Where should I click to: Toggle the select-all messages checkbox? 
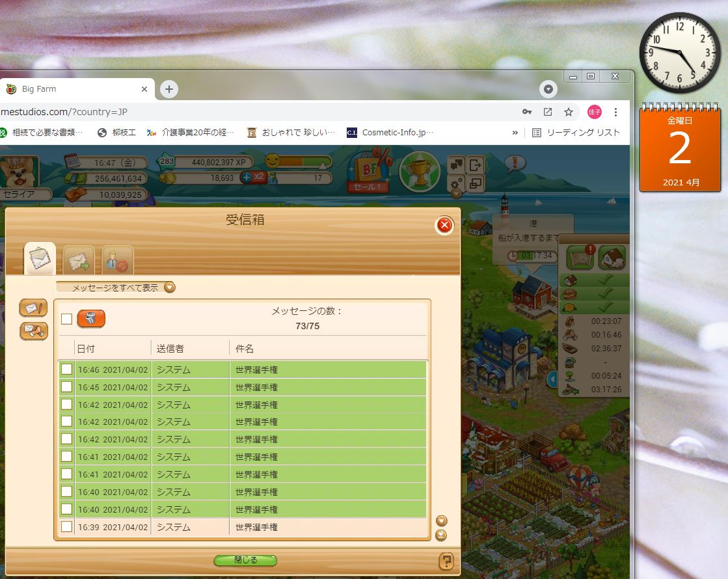tap(67, 319)
